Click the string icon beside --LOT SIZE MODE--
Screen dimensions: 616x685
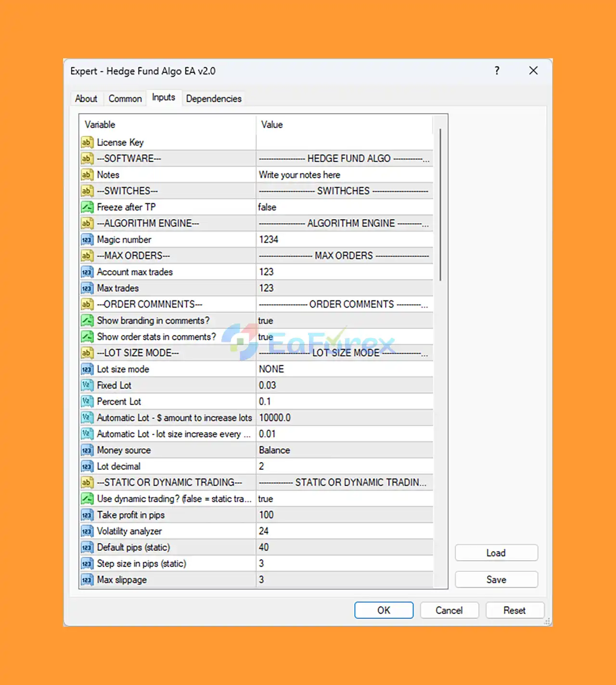click(x=87, y=353)
